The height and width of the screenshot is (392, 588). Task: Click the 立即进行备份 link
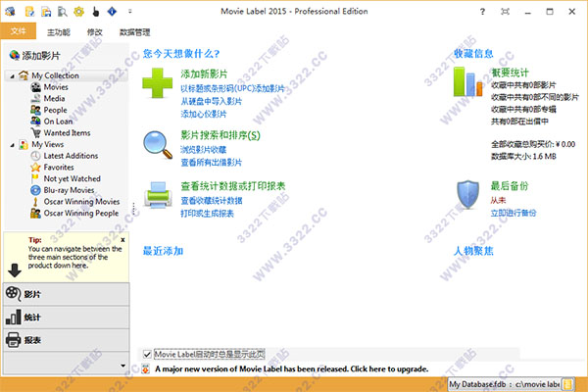514,213
